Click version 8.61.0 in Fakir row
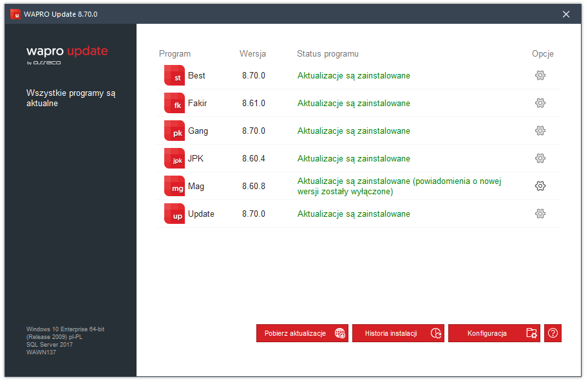 pos(254,104)
